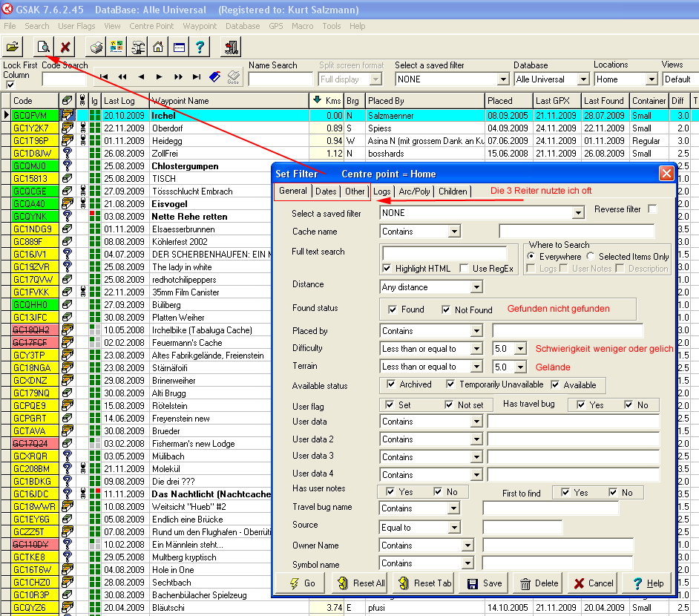Enable the Use RegEx checkbox
This screenshot has height=616, width=699.
coord(464,269)
